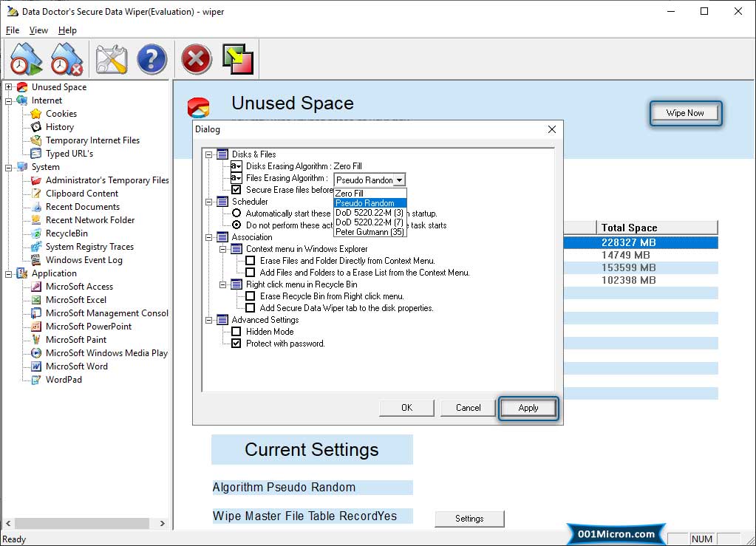
Task: Click the RecycleBin icon in the tree
Action: [x=35, y=233]
